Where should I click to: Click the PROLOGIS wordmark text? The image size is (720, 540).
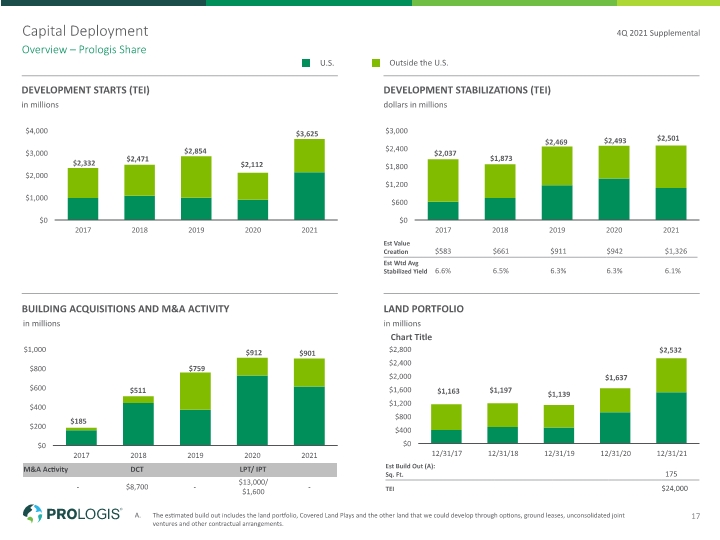84,513
